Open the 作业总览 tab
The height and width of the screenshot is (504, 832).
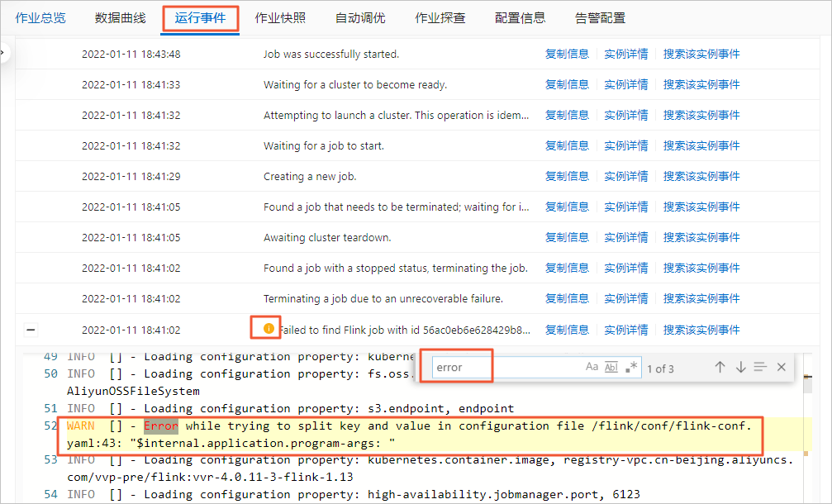40,18
